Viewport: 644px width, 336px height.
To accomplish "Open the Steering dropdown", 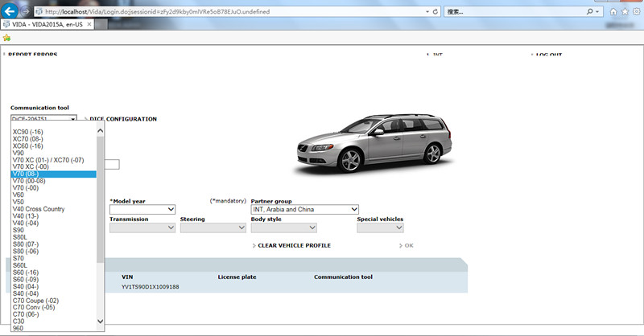I will point(213,227).
